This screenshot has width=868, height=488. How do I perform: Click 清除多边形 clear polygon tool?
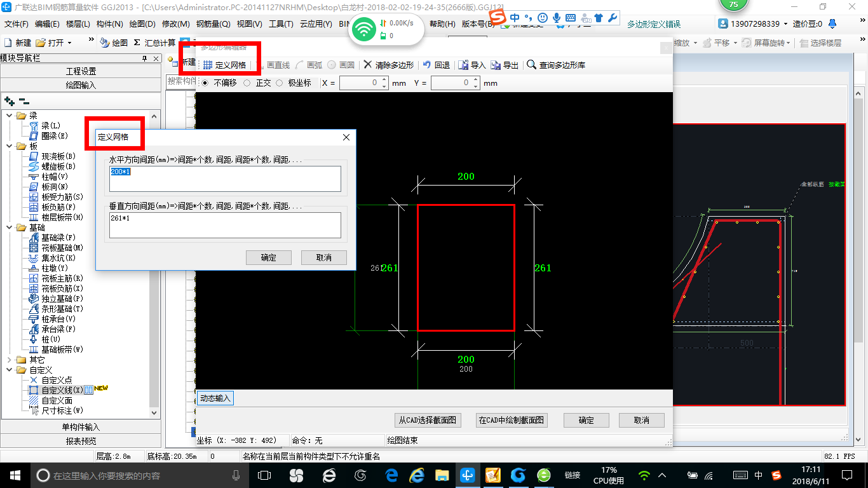pyautogui.click(x=389, y=65)
